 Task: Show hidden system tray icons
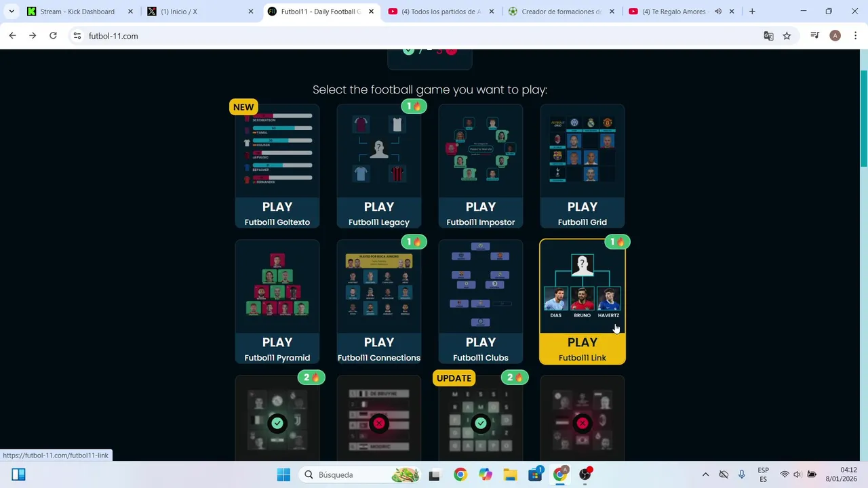[x=705, y=474]
